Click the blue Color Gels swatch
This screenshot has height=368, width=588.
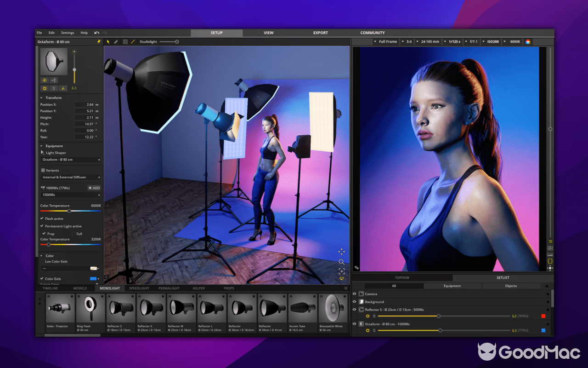tap(94, 278)
